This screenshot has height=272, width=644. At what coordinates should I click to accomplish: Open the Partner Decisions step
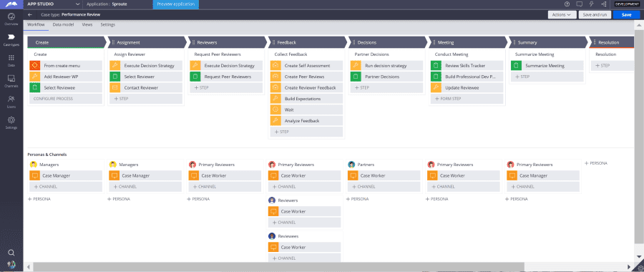[387, 77]
